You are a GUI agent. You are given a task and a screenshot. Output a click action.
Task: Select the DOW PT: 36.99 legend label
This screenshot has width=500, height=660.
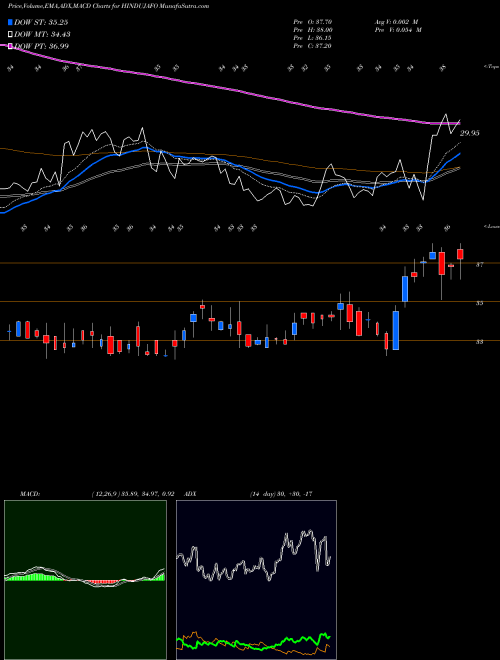pos(41,46)
